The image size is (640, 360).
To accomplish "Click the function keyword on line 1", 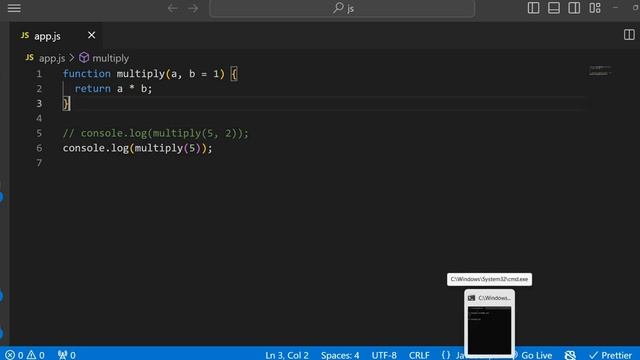I will pyautogui.click(x=87, y=73).
